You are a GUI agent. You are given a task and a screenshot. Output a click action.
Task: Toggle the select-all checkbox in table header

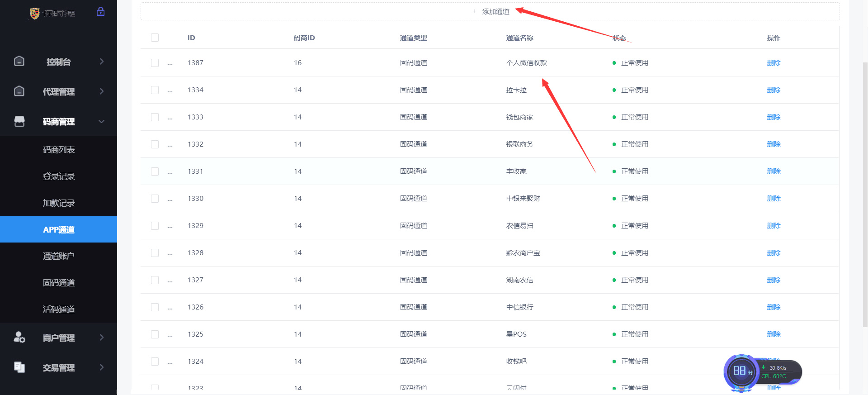(155, 38)
